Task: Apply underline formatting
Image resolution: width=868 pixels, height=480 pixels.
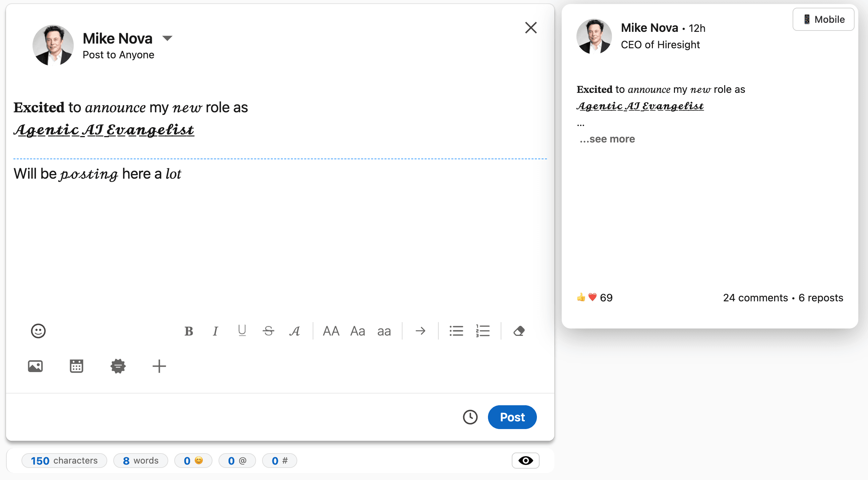Action: pos(242,331)
